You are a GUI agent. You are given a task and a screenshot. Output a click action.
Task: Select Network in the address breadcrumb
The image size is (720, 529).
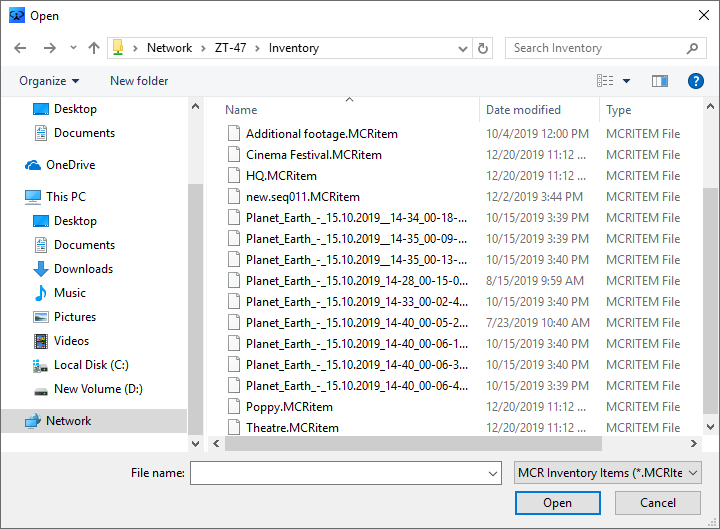[x=169, y=48]
